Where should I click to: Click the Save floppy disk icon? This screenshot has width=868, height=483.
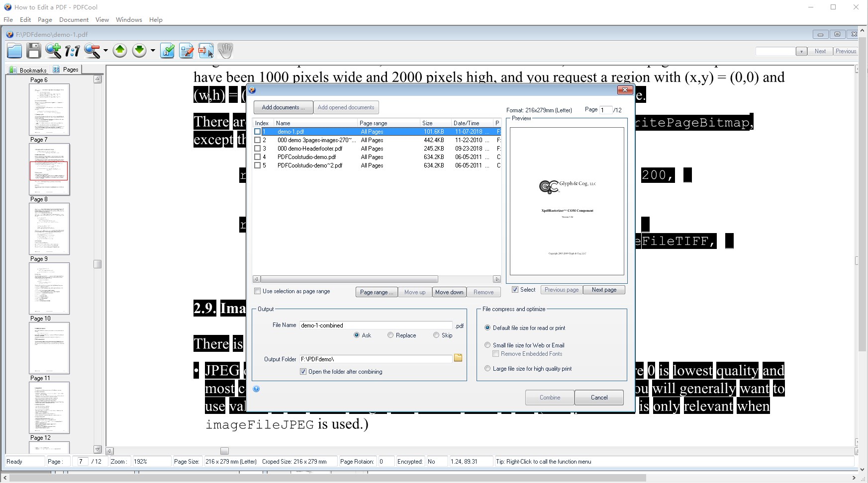coord(33,50)
